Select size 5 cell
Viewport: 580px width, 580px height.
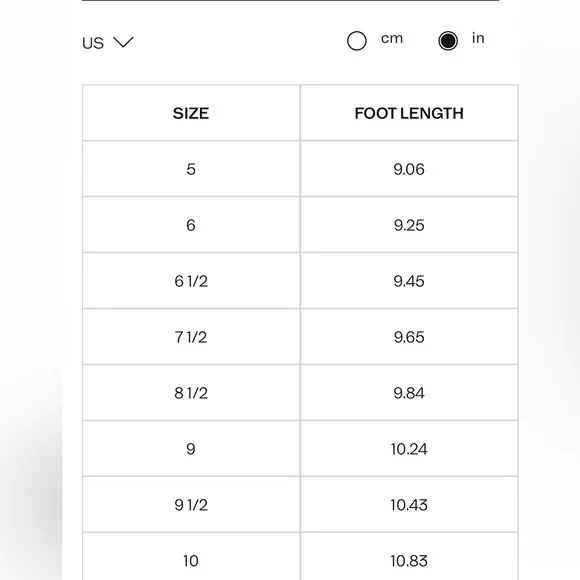191,169
